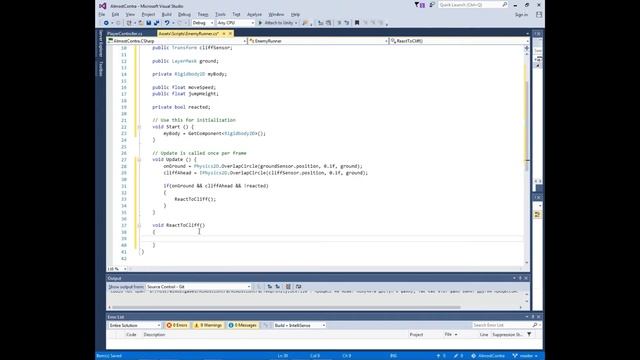Click the New Project toolbar icon

coord(129,23)
